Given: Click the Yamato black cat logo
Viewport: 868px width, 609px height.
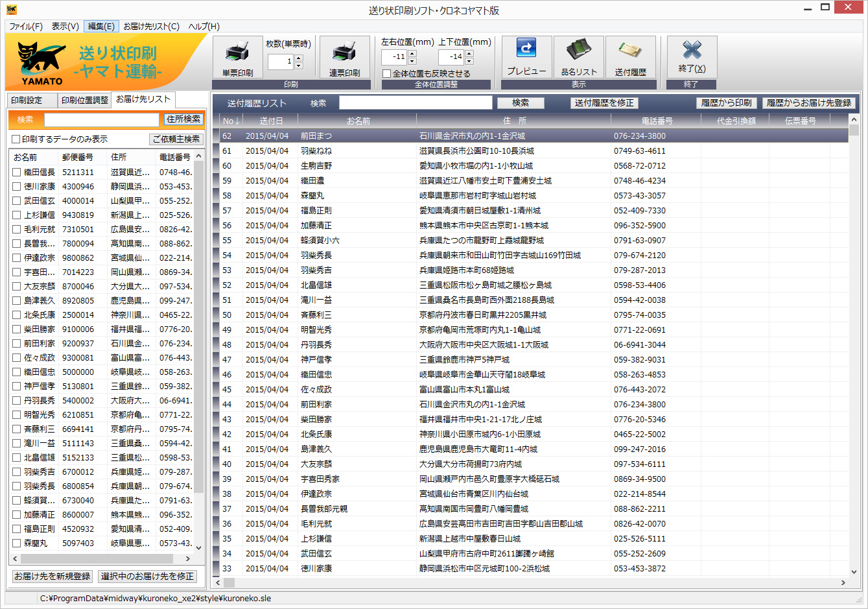Looking at the screenshot, I should [42, 63].
